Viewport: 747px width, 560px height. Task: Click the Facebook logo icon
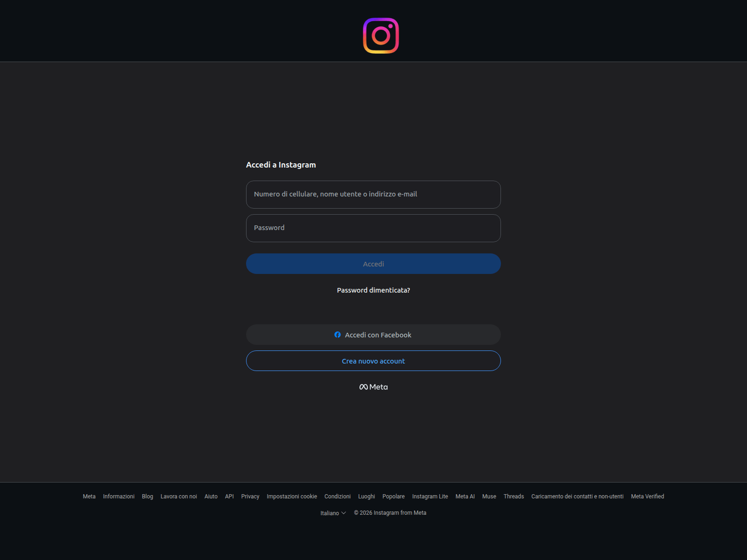pyautogui.click(x=338, y=335)
